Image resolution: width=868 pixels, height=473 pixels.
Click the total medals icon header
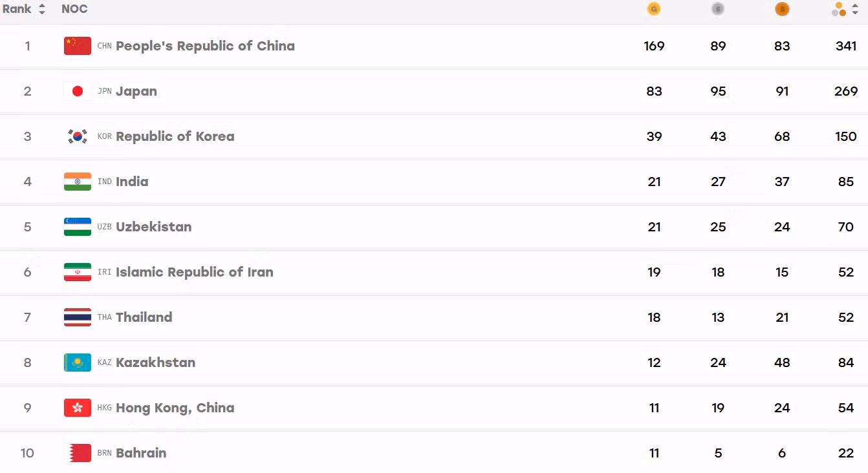point(839,9)
